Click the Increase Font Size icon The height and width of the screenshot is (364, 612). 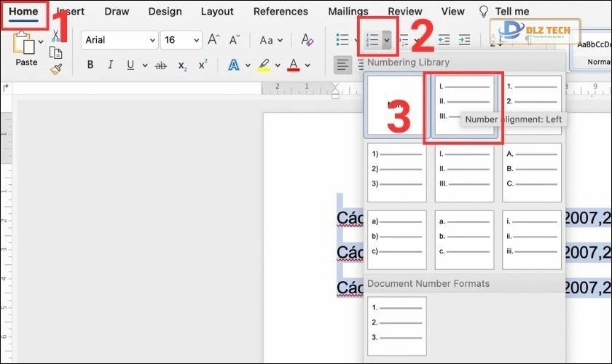pyautogui.click(x=213, y=40)
